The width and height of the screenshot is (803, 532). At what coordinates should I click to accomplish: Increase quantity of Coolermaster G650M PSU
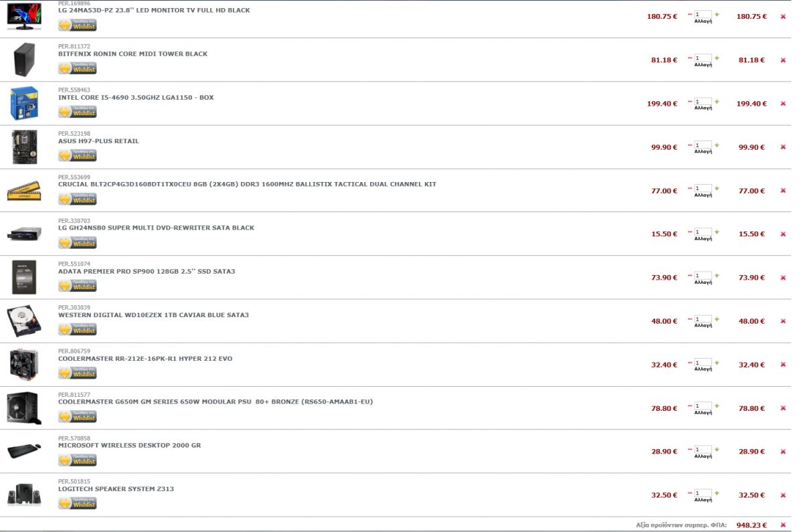(x=717, y=406)
